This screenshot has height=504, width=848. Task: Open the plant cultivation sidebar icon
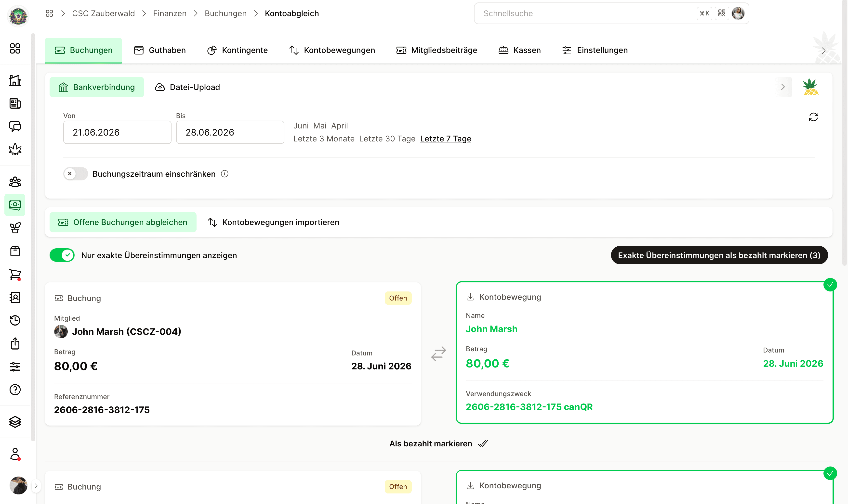pyautogui.click(x=15, y=228)
